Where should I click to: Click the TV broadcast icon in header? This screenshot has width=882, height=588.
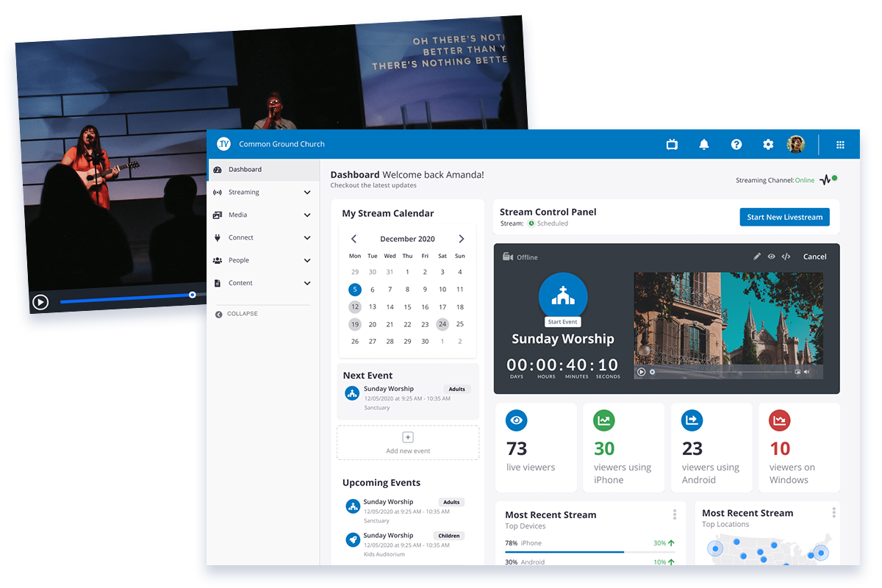(672, 145)
